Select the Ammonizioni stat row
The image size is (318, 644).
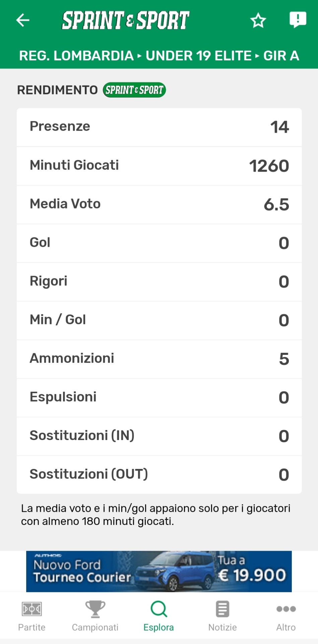click(x=159, y=359)
